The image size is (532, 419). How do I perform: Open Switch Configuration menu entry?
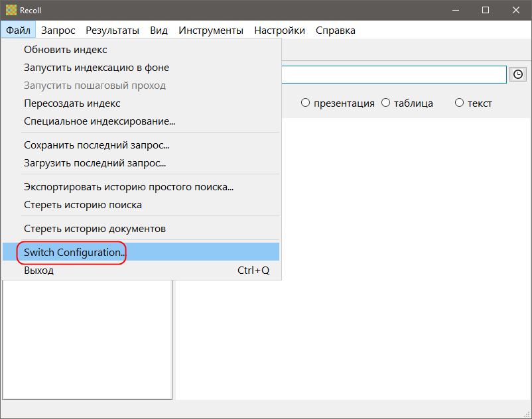[74, 252]
